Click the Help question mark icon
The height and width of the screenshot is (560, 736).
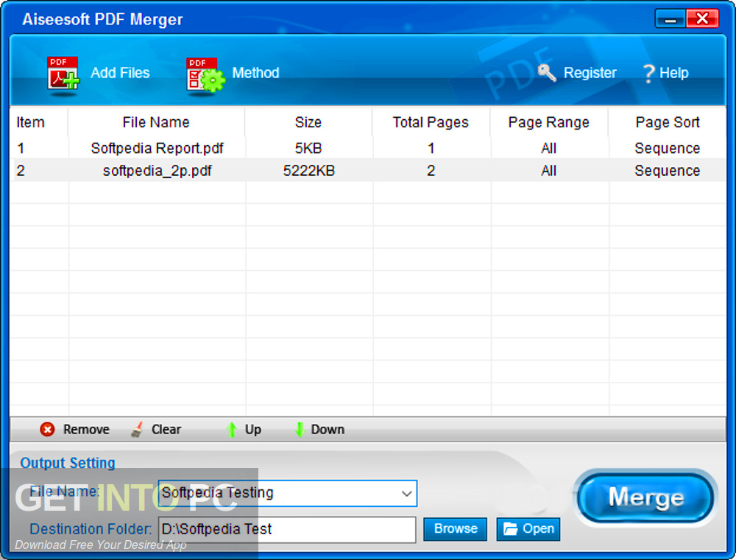tap(648, 74)
